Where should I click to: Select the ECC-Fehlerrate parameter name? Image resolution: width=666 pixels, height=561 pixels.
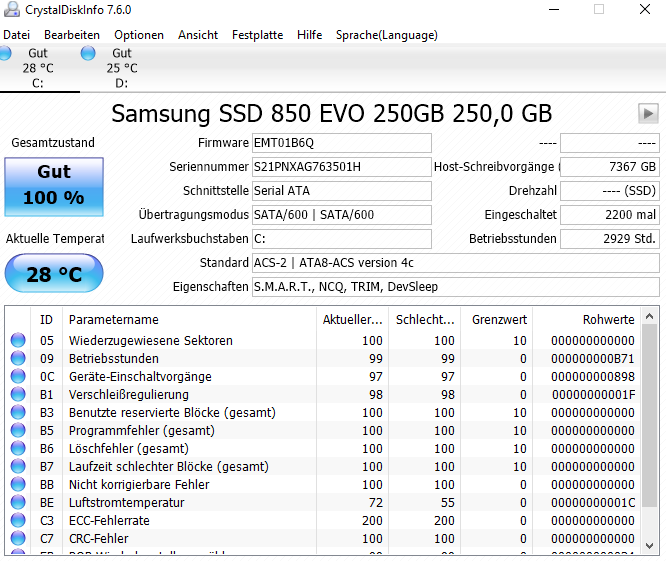pos(109,521)
